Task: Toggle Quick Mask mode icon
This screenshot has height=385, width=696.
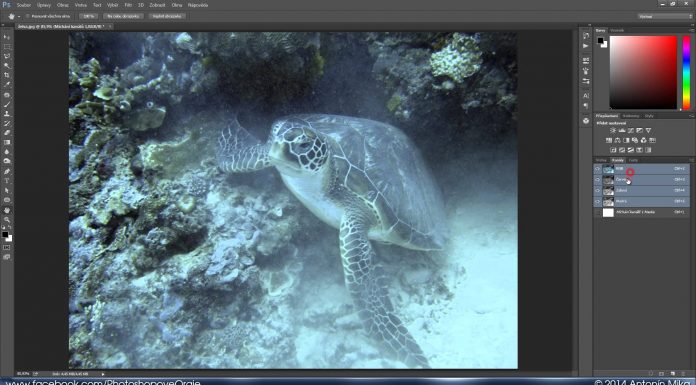Action: [7, 247]
